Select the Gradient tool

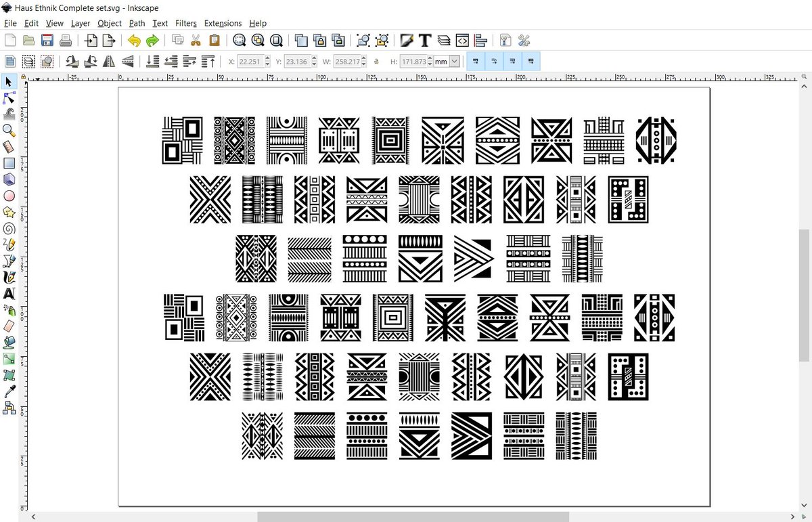(x=9, y=358)
